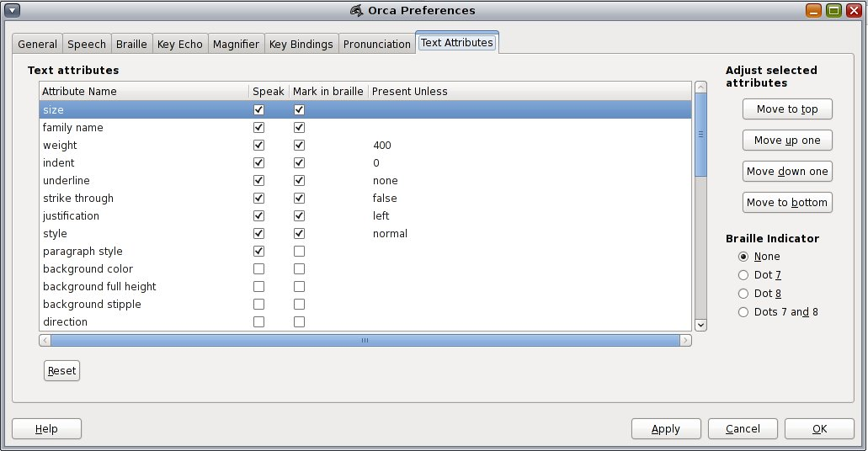Choose Dot 7 braille indicator

pyautogui.click(x=743, y=275)
